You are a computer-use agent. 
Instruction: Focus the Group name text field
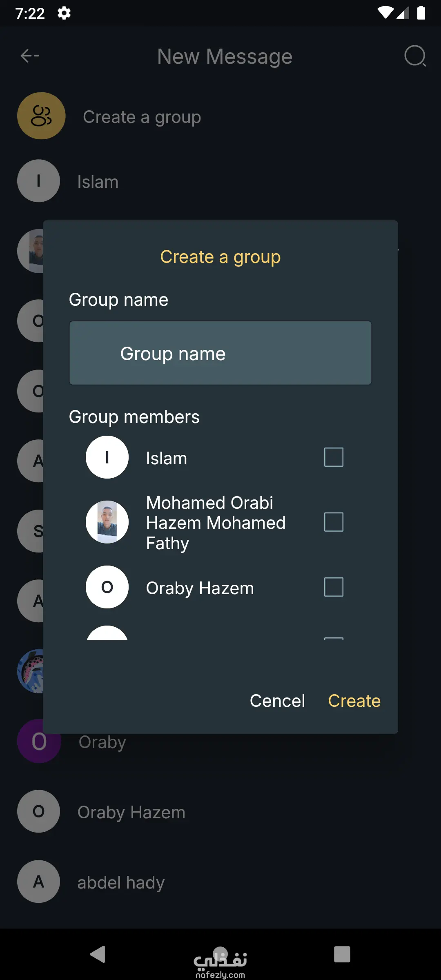tap(220, 353)
